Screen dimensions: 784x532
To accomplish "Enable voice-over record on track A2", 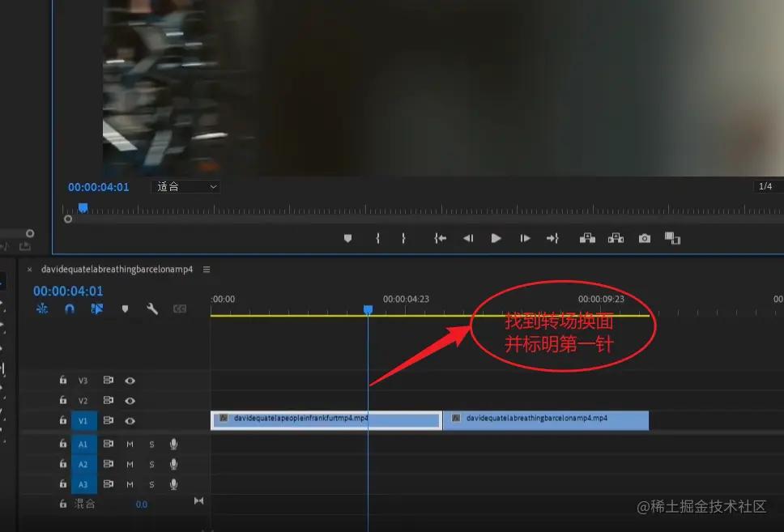I will click(173, 464).
